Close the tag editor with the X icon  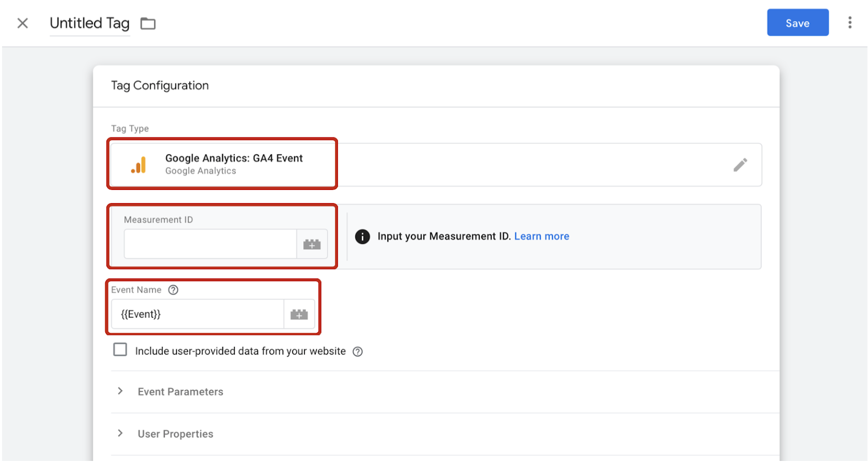(x=22, y=23)
